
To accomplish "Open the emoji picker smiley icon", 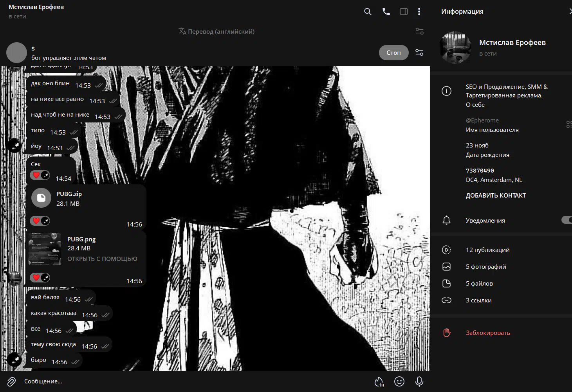I will [x=399, y=381].
